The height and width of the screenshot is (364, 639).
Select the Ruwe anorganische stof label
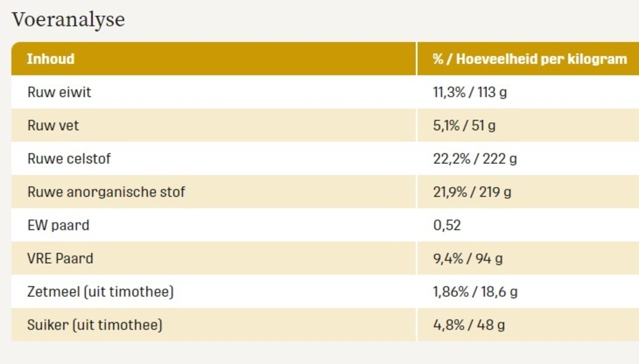coord(106,192)
